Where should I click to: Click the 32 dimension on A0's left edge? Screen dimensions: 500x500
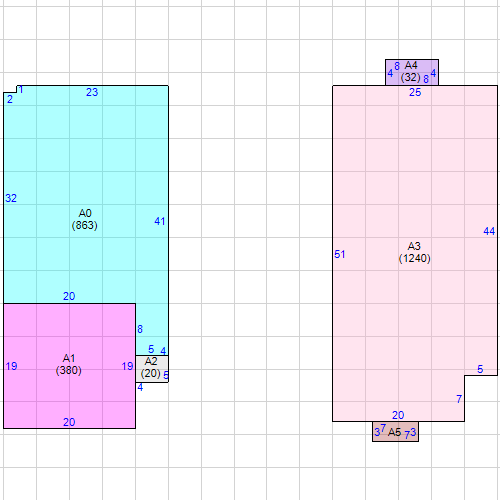click(11, 198)
